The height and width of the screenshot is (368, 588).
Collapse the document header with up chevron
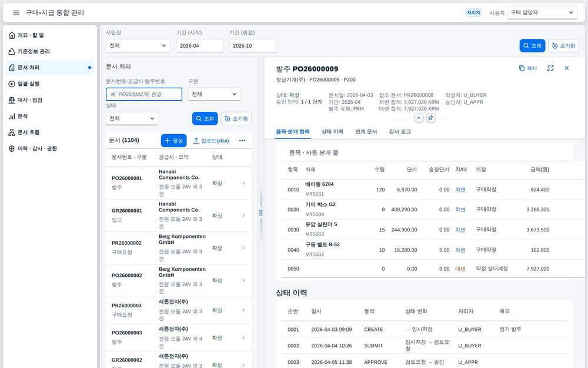(x=419, y=118)
